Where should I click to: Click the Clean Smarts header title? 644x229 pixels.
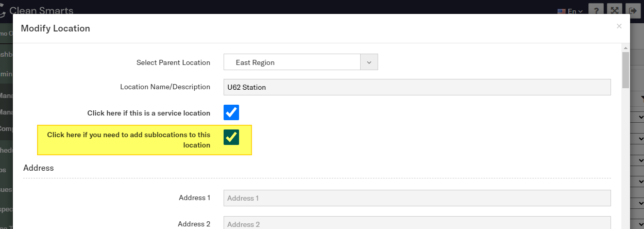41,11
